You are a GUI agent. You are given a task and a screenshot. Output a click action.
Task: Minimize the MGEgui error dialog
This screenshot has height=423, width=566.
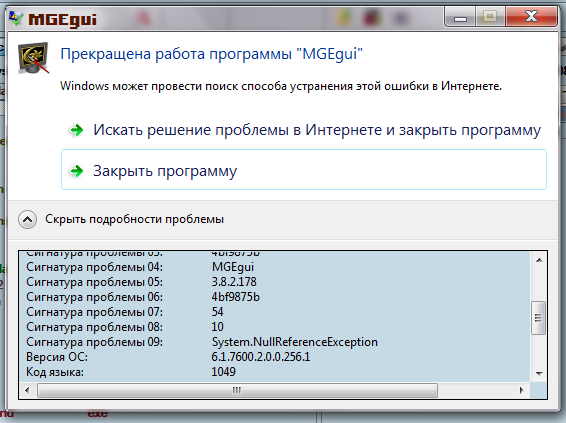click(x=460, y=18)
